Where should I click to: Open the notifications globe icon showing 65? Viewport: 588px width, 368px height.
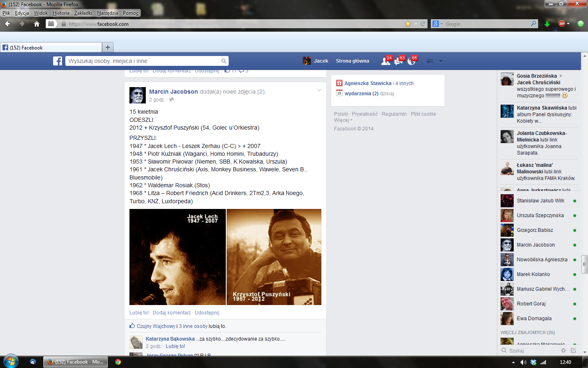(x=412, y=61)
